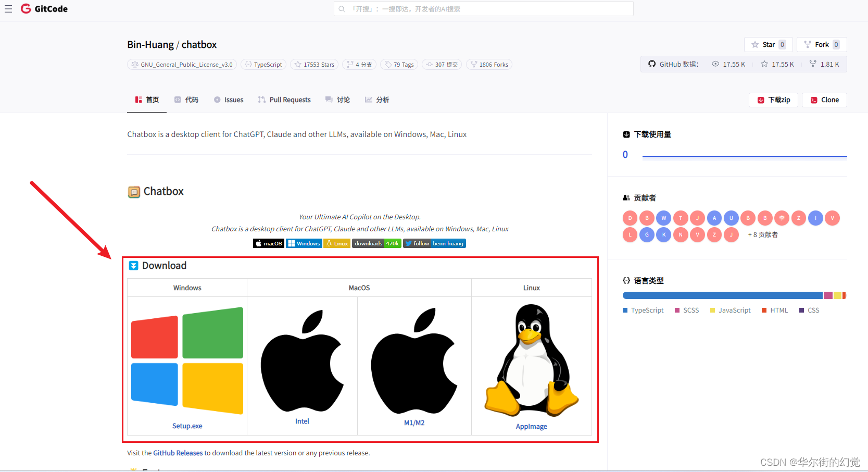Open contributor avatar T
Screen dimensions: 868x472
pos(681,218)
